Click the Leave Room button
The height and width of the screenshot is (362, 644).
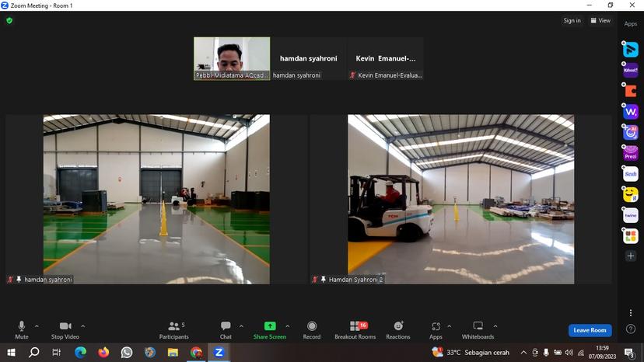coord(590,330)
